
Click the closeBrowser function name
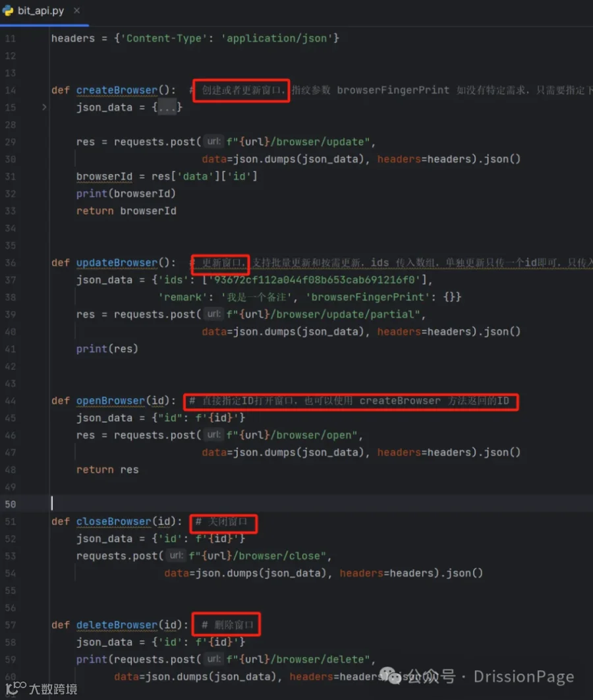114,521
